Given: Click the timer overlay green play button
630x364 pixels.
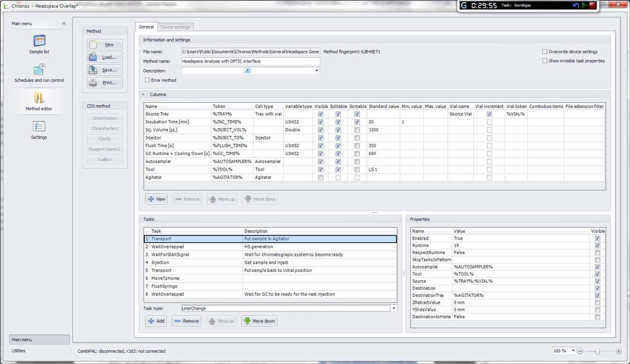Looking at the screenshot, I should coord(585,5).
